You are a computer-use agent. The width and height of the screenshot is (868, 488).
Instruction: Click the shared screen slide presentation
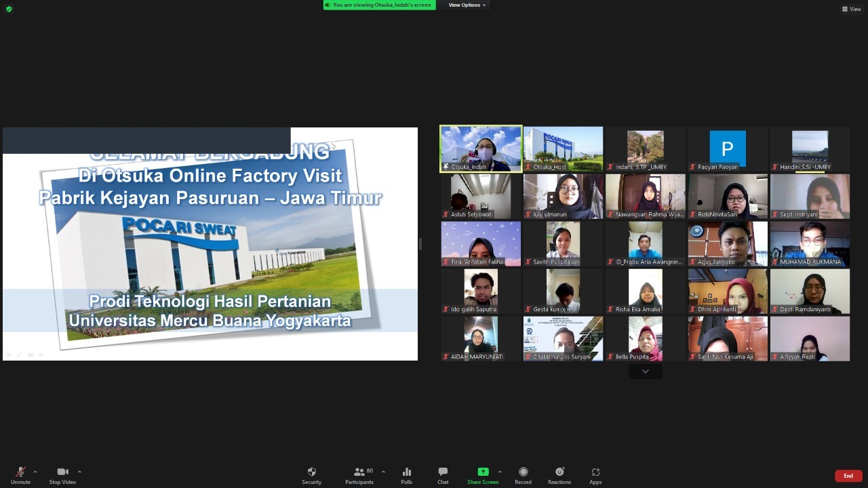coord(210,244)
